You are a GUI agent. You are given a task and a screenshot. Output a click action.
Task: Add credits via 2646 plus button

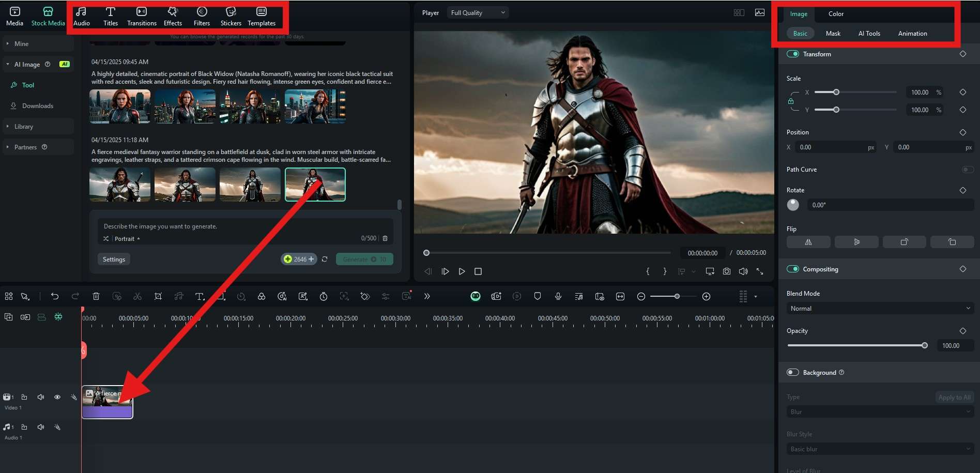point(299,259)
